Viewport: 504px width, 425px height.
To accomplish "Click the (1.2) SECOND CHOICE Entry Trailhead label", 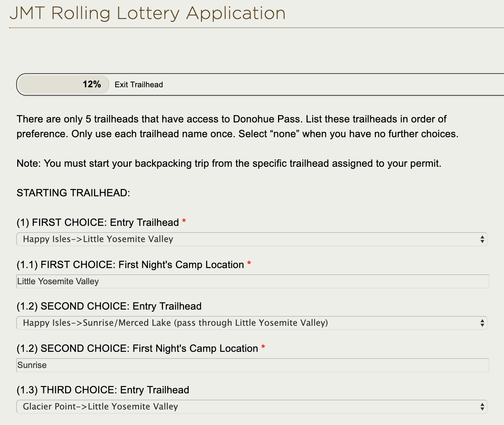I will pyautogui.click(x=108, y=306).
